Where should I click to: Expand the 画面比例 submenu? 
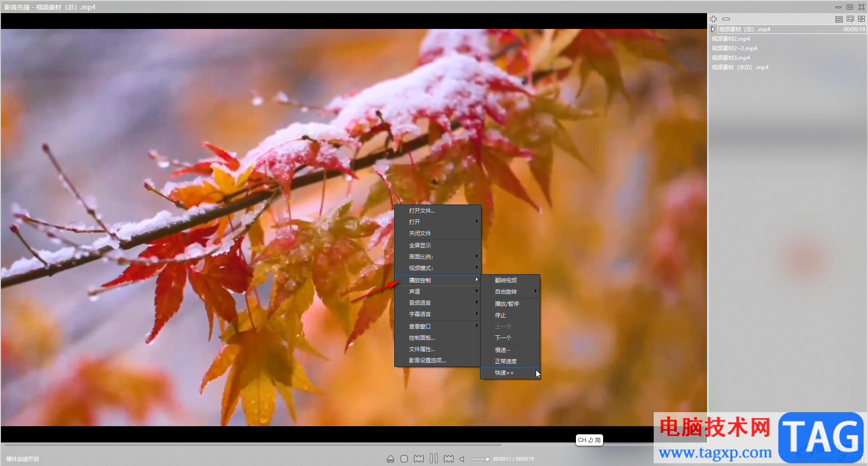click(x=438, y=257)
